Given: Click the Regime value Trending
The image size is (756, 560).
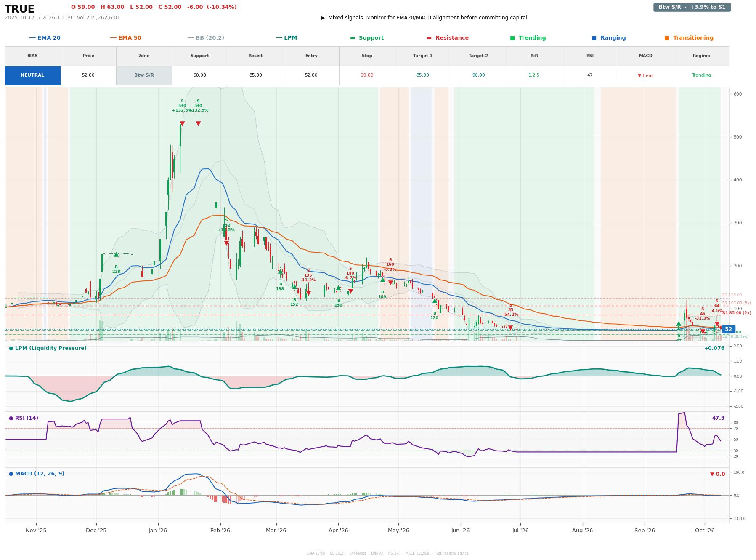Looking at the screenshot, I should click(x=701, y=75).
